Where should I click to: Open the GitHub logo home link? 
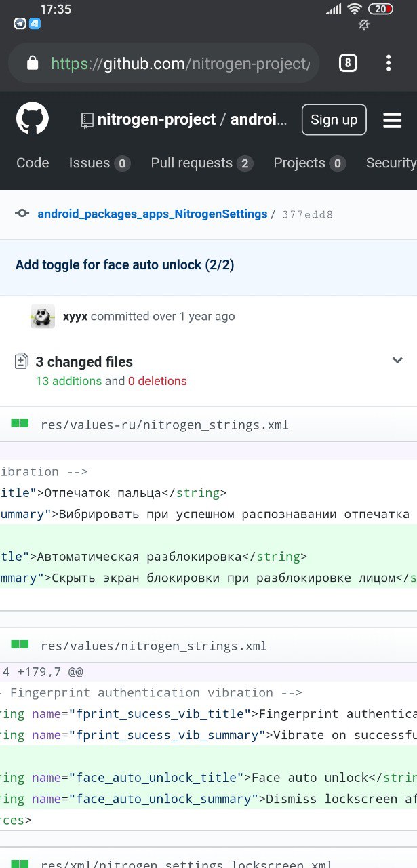tap(33, 119)
